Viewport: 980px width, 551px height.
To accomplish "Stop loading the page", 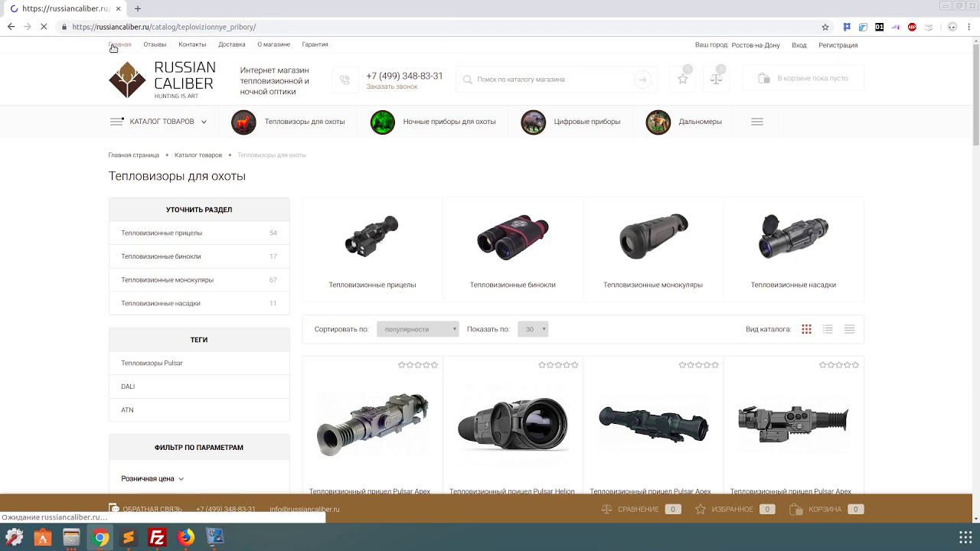I will (x=44, y=27).
